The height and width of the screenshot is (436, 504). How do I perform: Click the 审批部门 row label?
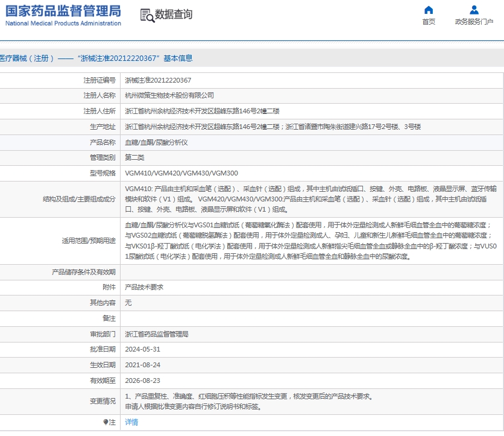pos(102,334)
